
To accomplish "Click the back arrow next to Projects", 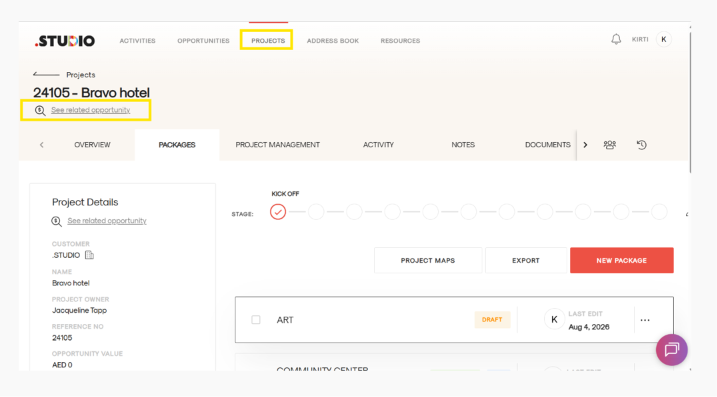I will click(x=46, y=74).
